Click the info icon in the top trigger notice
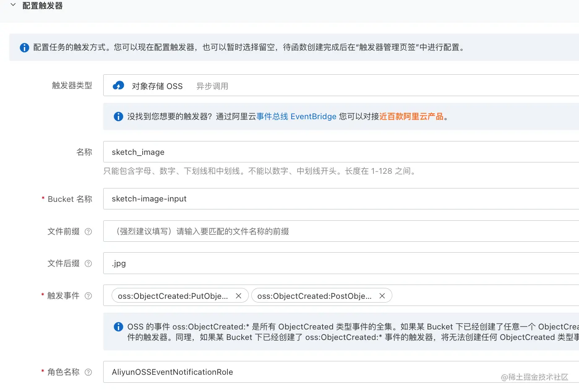Screen dimensions: 579x392 25,47
